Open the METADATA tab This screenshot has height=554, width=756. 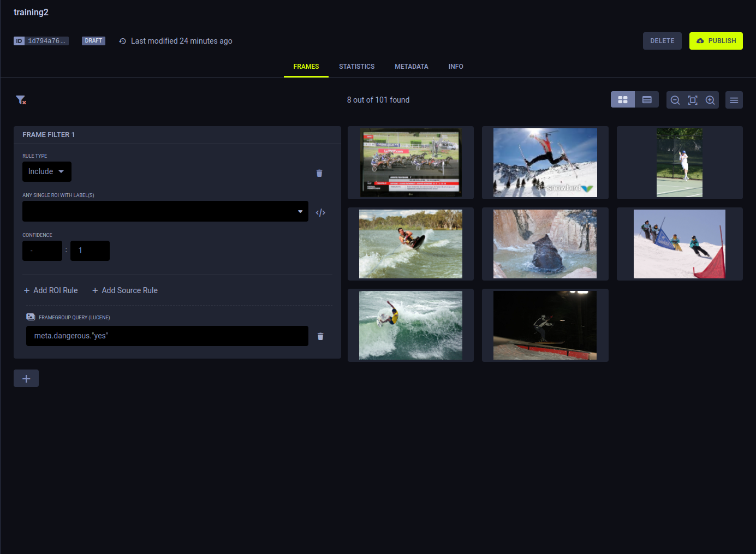point(411,66)
